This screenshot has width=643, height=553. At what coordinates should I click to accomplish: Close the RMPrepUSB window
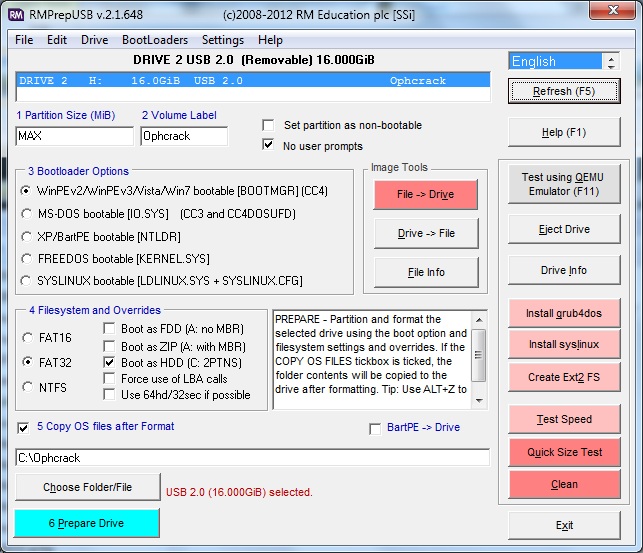pos(613,9)
